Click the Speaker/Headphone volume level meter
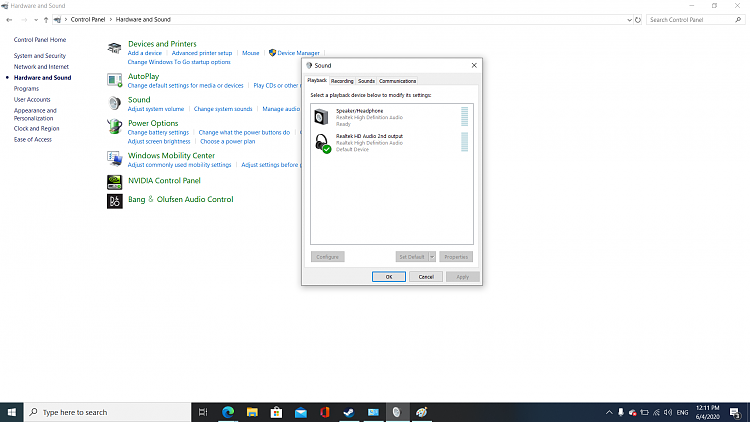Image resolution: width=750 pixels, height=422 pixels. click(x=464, y=116)
